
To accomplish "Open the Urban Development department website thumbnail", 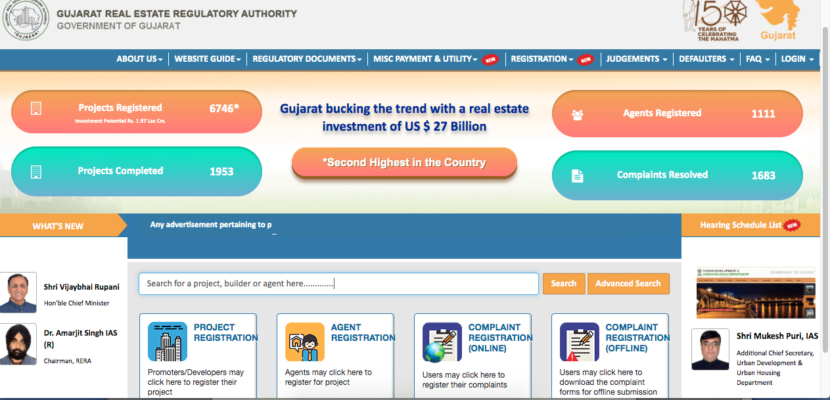I will pyautogui.click(x=756, y=293).
